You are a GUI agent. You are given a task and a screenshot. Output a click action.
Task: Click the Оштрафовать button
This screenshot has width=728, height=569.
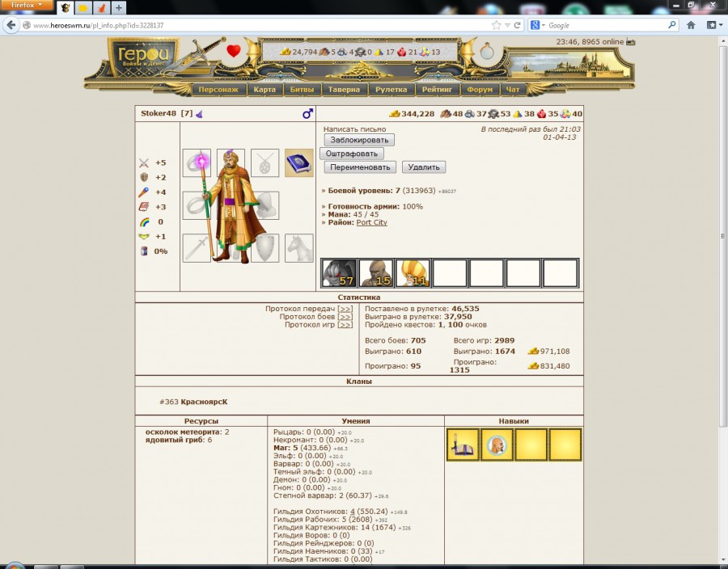(352, 154)
